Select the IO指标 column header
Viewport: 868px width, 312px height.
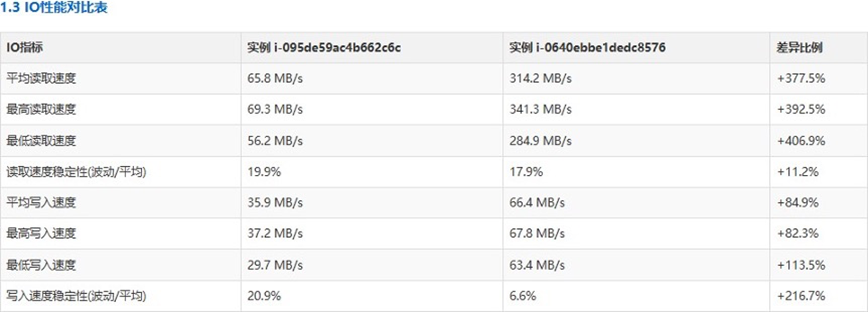tap(25, 48)
